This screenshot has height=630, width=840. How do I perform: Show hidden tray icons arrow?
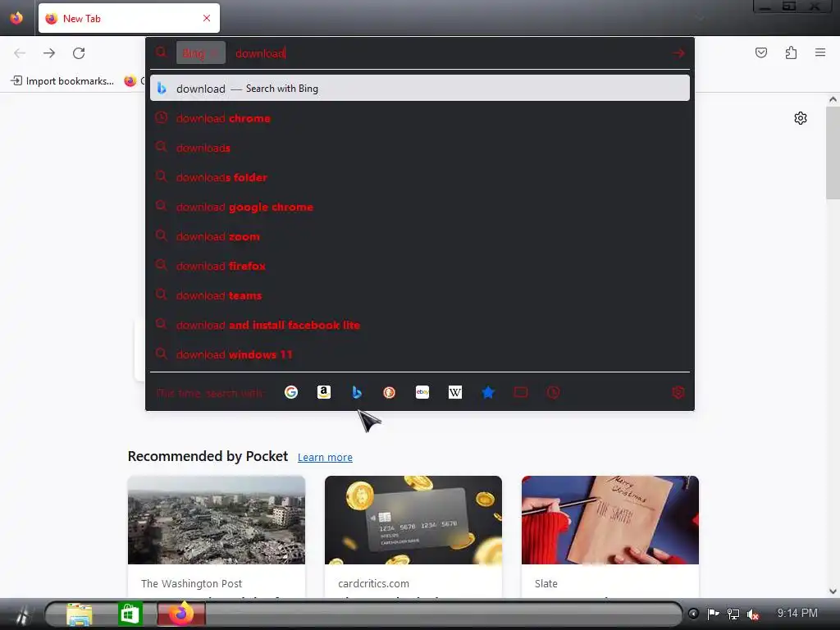click(693, 614)
